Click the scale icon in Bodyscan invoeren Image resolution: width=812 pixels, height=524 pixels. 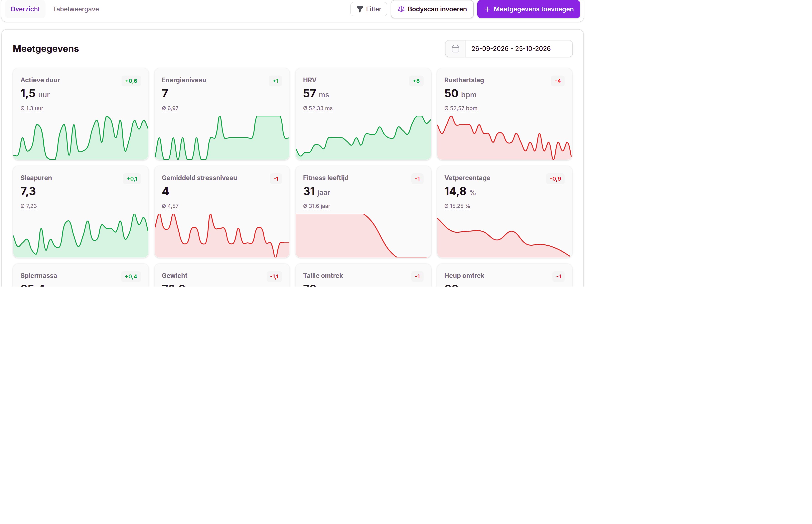click(x=401, y=9)
